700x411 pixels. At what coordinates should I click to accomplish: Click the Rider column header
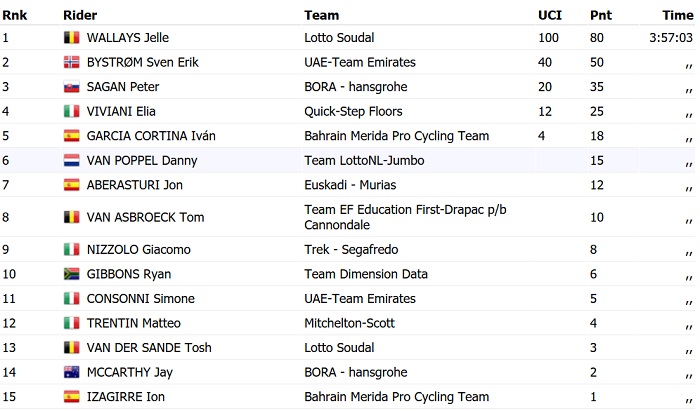point(80,15)
